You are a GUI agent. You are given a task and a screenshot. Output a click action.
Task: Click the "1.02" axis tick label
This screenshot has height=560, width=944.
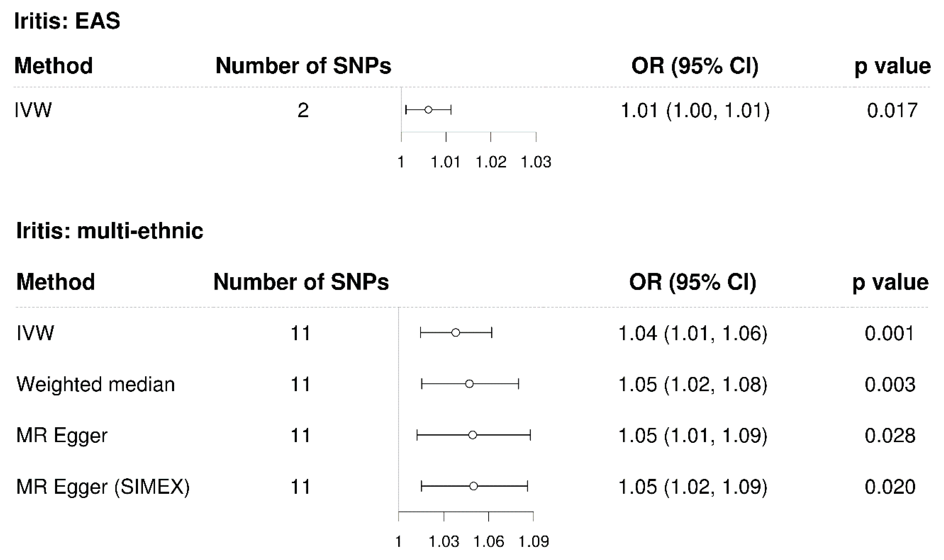pos(491,162)
